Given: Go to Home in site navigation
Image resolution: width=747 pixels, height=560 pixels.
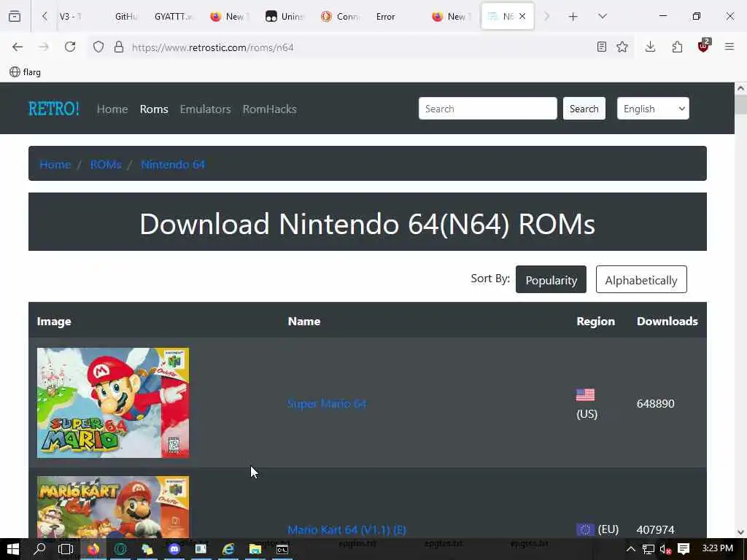Looking at the screenshot, I should pyautogui.click(x=112, y=109).
